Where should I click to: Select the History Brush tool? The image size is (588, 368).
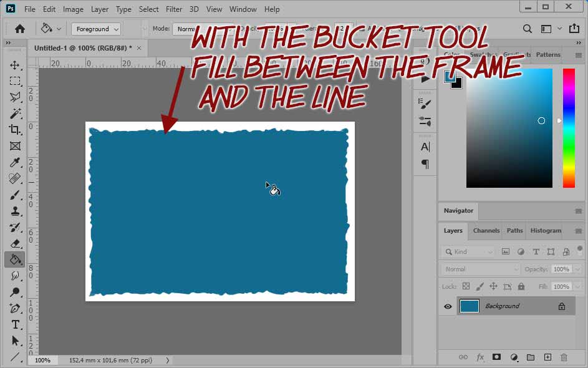(x=15, y=227)
